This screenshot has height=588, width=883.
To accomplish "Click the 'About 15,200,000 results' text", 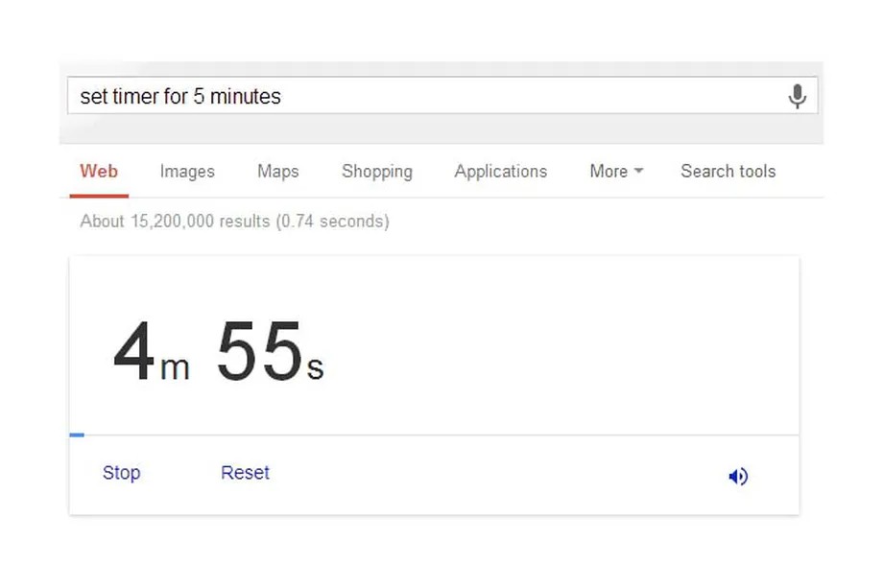I will [x=175, y=222].
